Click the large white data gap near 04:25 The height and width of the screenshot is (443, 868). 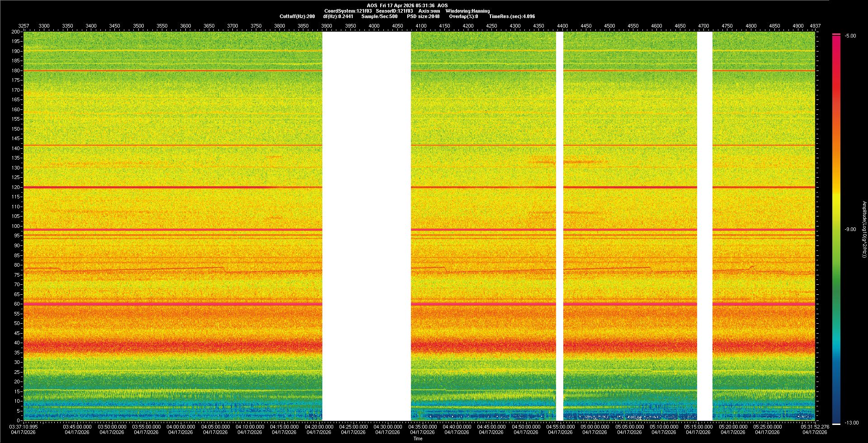click(x=366, y=226)
